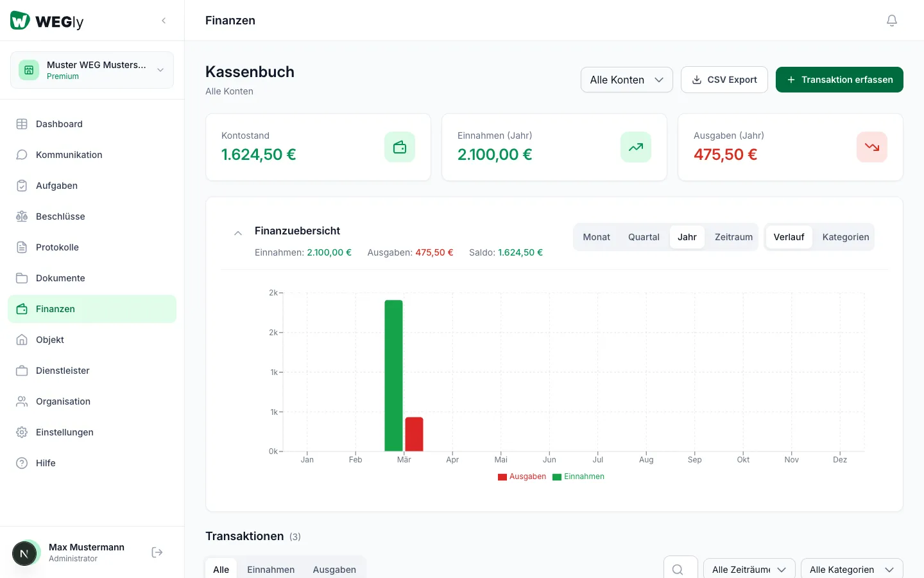Click the Einstellungen gear icon
924x578 pixels.
coord(21,432)
